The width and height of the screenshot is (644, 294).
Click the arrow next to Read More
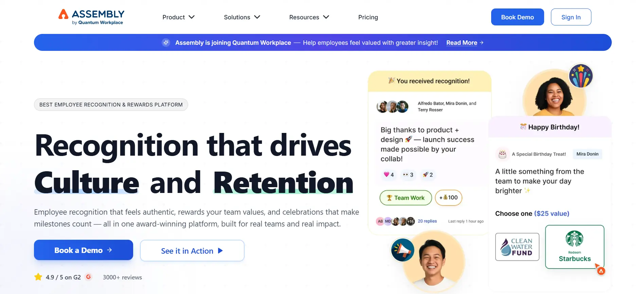click(482, 43)
